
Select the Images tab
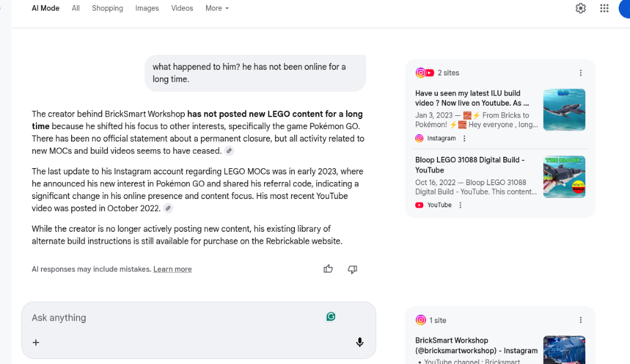click(x=147, y=8)
